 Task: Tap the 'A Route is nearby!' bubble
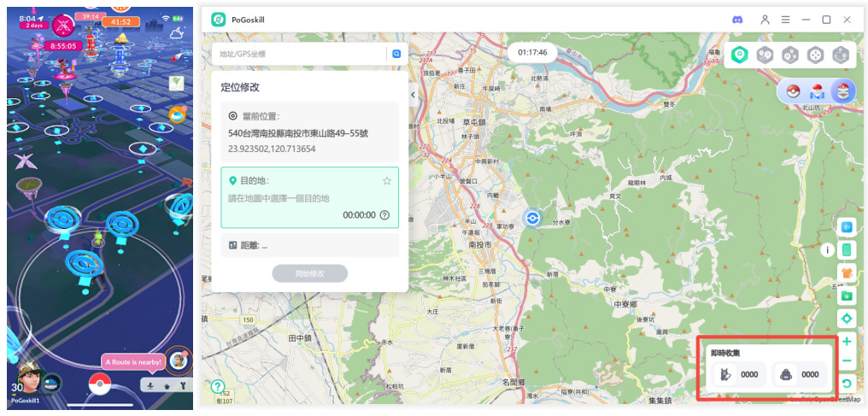tap(133, 362)
